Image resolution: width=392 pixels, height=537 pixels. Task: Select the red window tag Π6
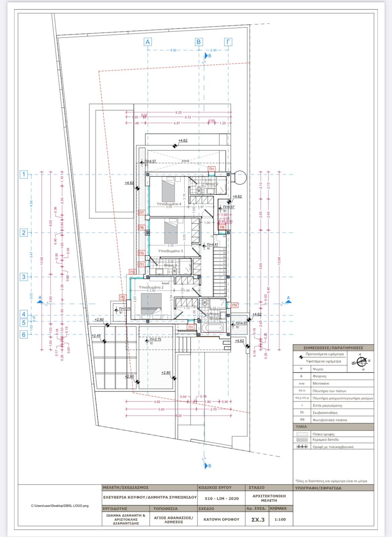pyautogui.click(x=142, y=228)
